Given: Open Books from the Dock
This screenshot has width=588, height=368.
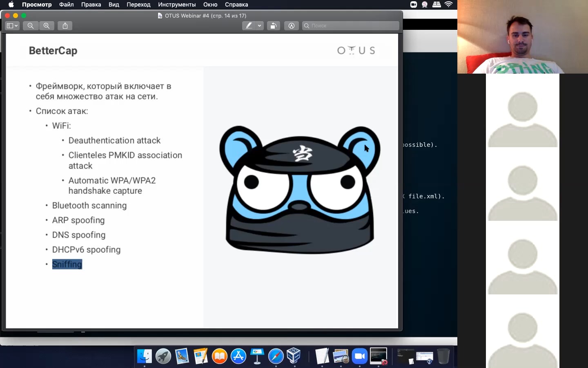Looking at the screenshot, I should tap(220, 356).
